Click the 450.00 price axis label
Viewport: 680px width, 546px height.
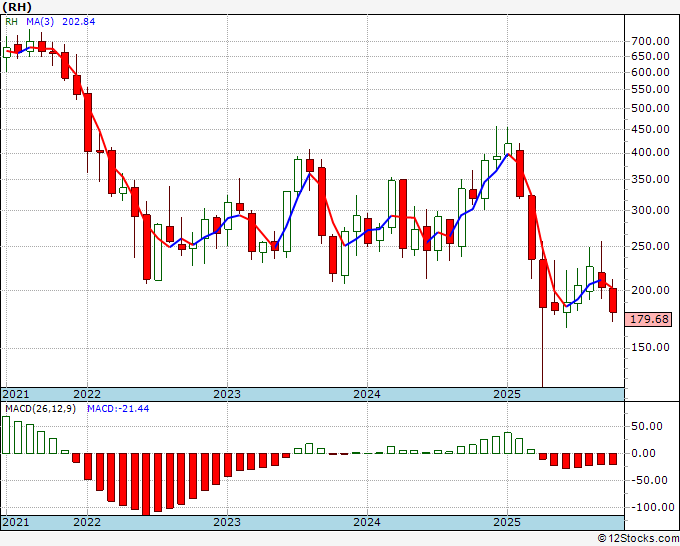point(650,129)
